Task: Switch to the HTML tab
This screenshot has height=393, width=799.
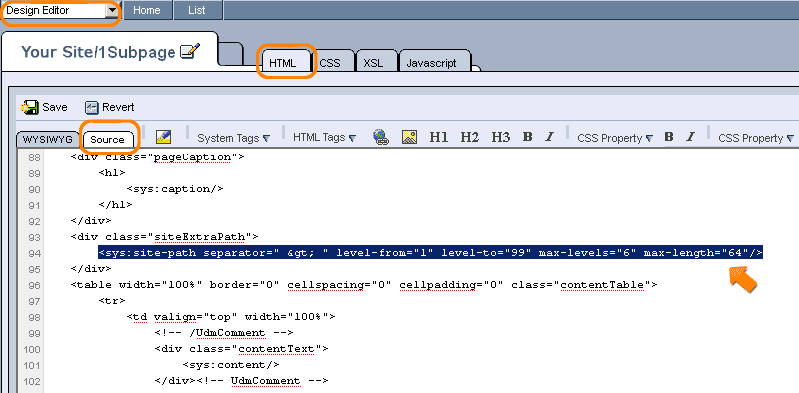Action: tap(283, 63)
